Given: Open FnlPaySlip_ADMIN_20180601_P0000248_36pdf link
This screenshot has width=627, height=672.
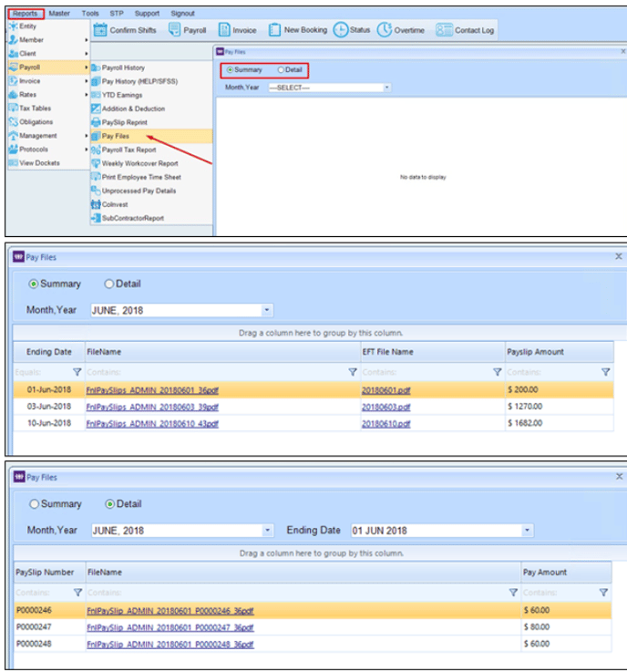Looking at the screenshot, I should (170, 644).
